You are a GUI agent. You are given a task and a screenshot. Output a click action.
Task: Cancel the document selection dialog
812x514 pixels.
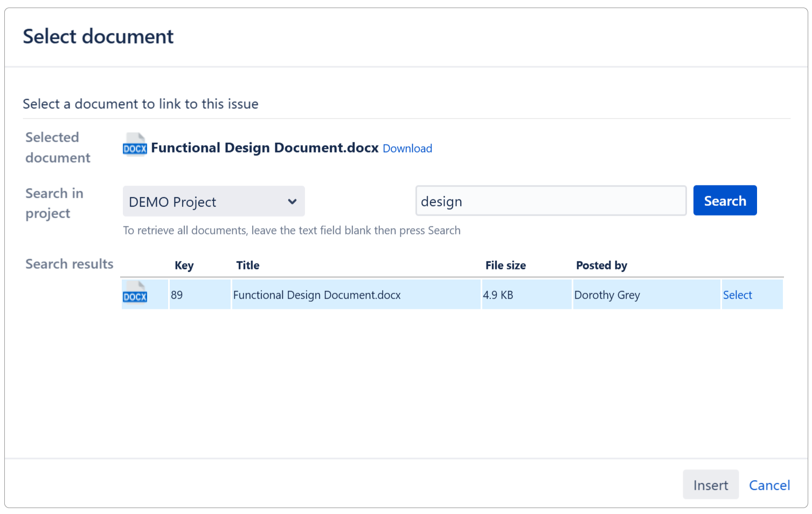pyautogui.click(x=769, y=485)
